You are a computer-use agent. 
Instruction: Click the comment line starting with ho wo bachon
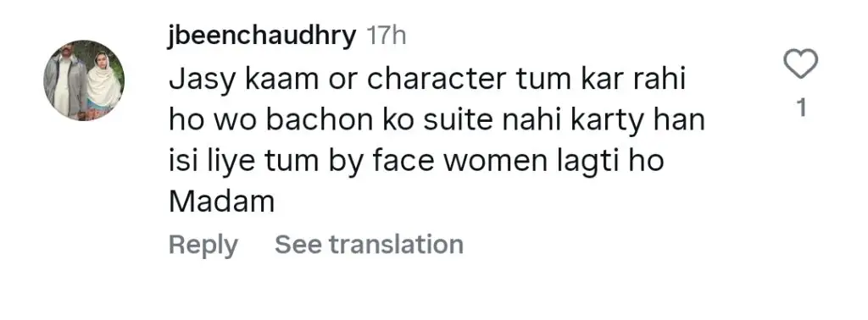tap(437, 121)
